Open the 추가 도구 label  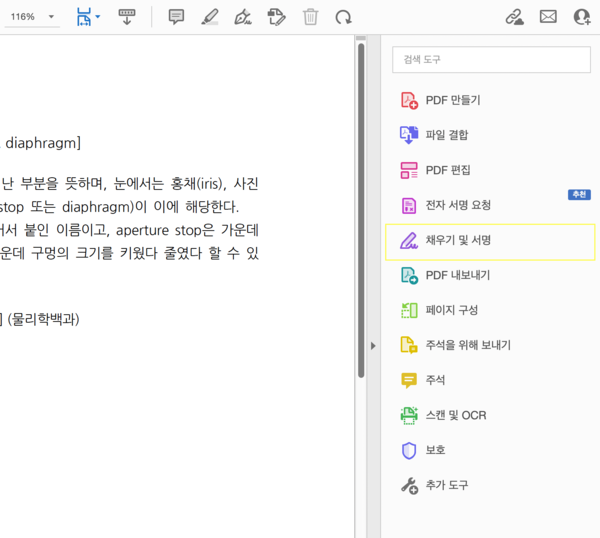[447, 486]
